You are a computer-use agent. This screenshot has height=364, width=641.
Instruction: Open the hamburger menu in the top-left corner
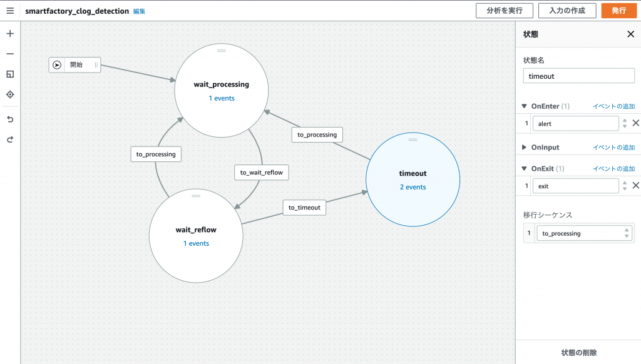pyautogui.click(x=9, y=10)
